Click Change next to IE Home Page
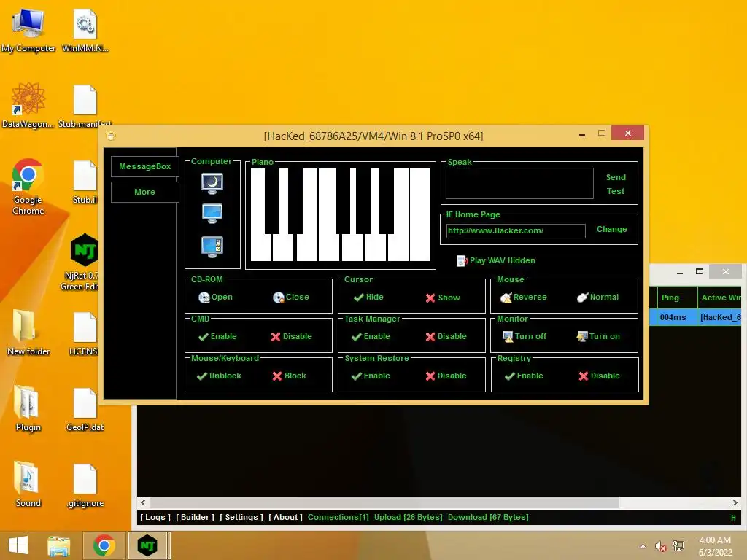This screenshot has height=560, width=747. [x=612, y=229]
